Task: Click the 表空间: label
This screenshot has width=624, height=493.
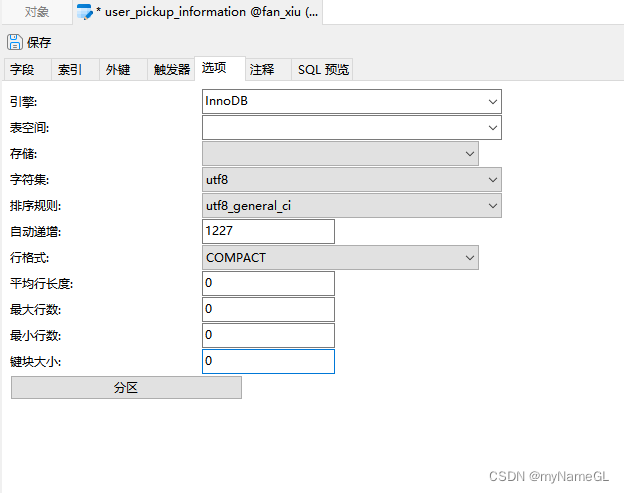Action: [29, 128]
